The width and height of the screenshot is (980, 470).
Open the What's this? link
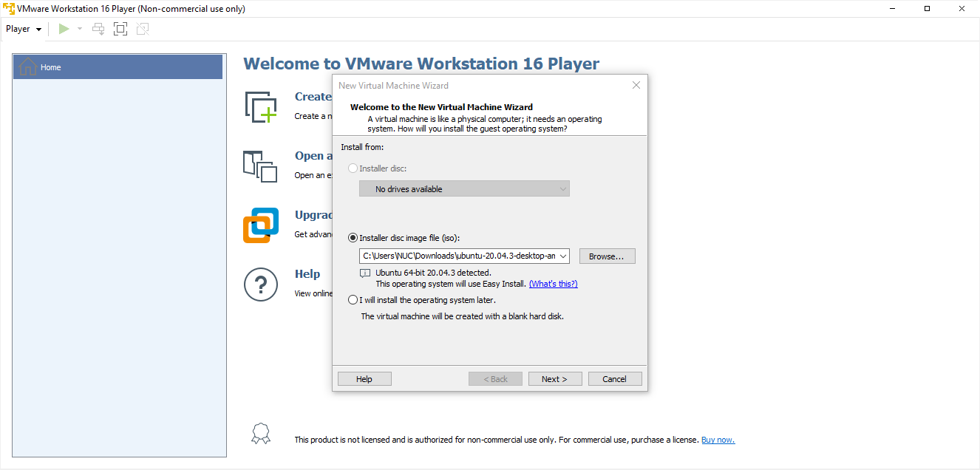553,284
